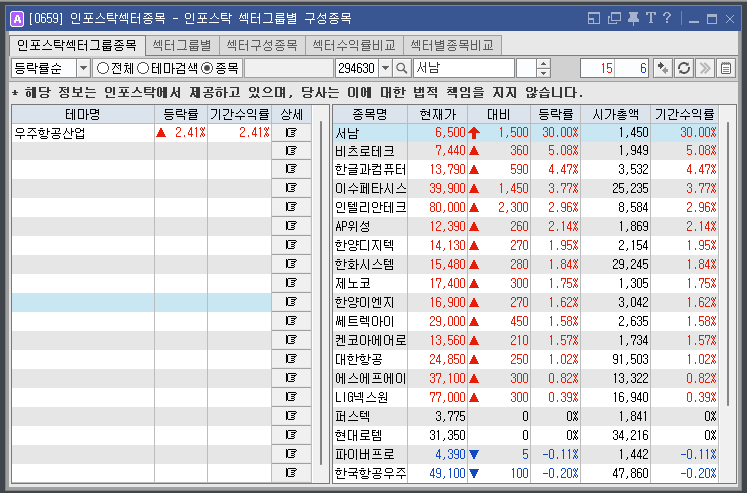Viewport: 747px width, 493px height.
Task: Select the 인텔리안테크 stock row
Action: [x=525, y=208]
